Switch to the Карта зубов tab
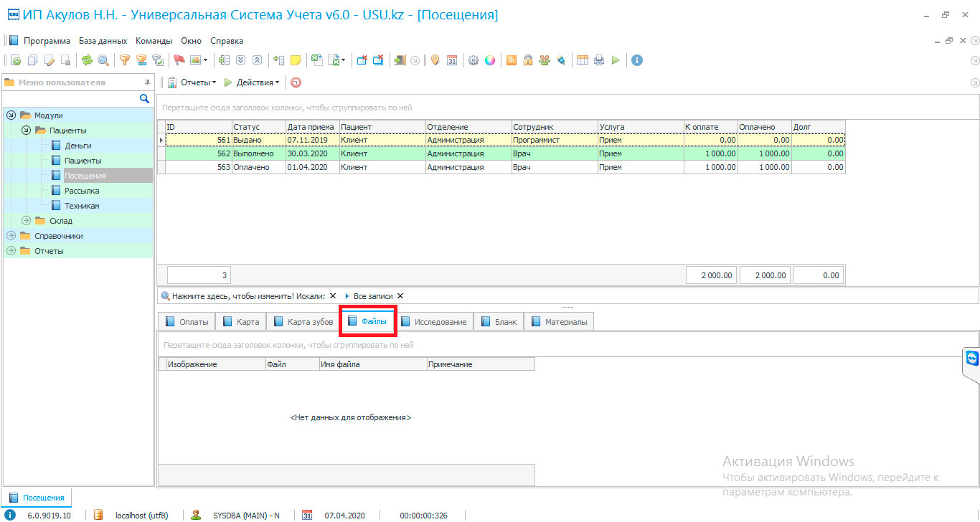 click(x=302, y=322)
